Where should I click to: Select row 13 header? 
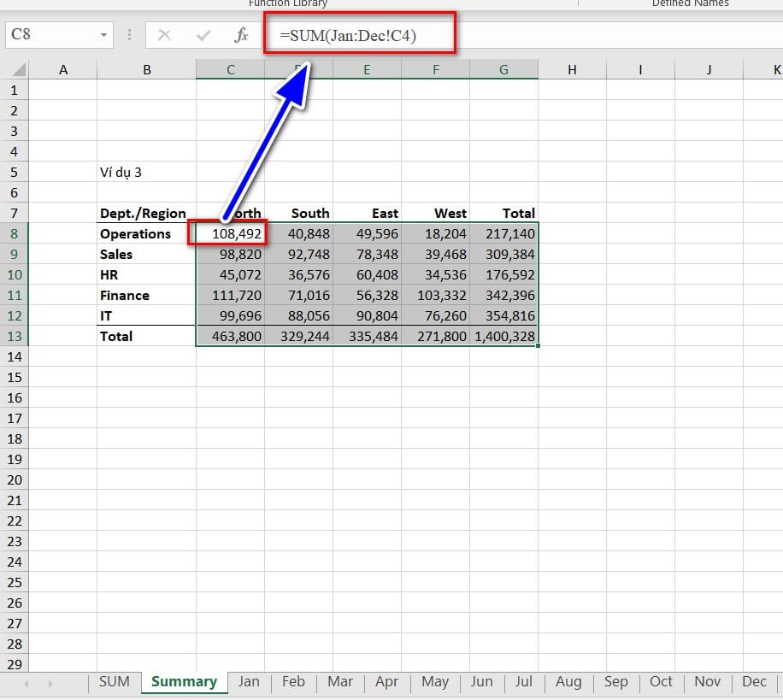14,336
